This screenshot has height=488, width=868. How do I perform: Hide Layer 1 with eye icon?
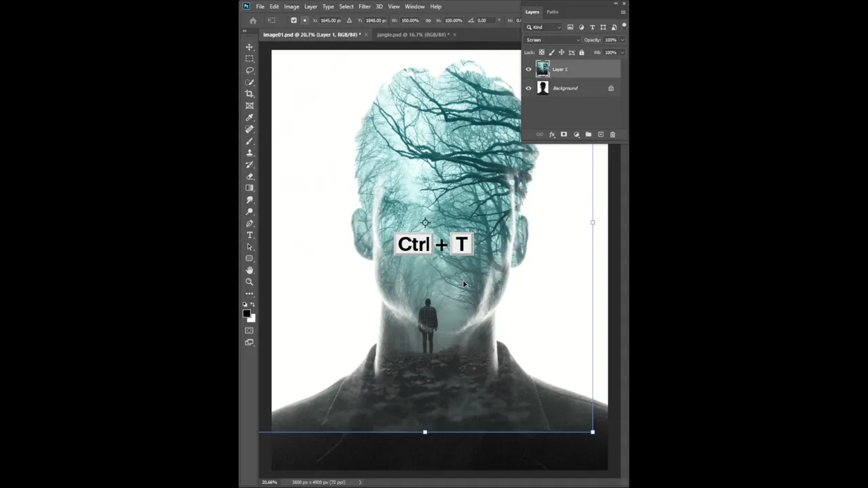(529, 69)
